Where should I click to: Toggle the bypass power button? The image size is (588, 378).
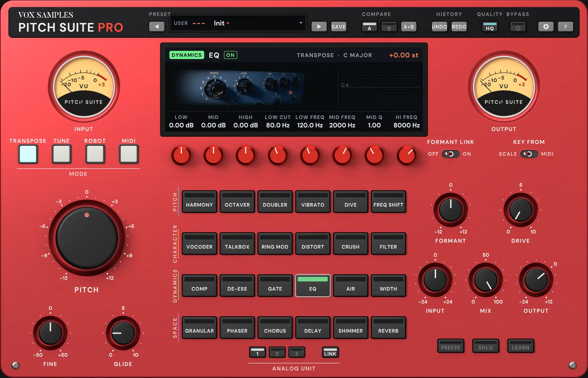[518, 27]
